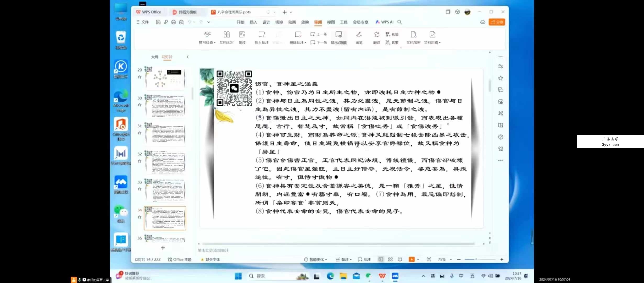This screenshot has height=283, width=644.
Task: Open help question-mark icon in right sidebar
Action: tap(501, 137)
